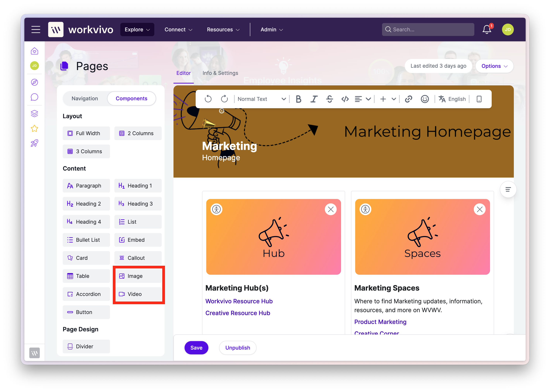
Task: Insert a hyperlink
Action: pos(408,99)
